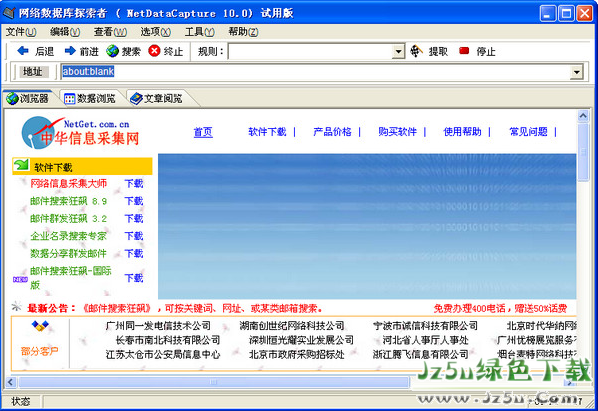The width and height of the screenshot is (598, 411).
Task: Click the green arrow icon beside 软件下载
Action: [21, 165]
